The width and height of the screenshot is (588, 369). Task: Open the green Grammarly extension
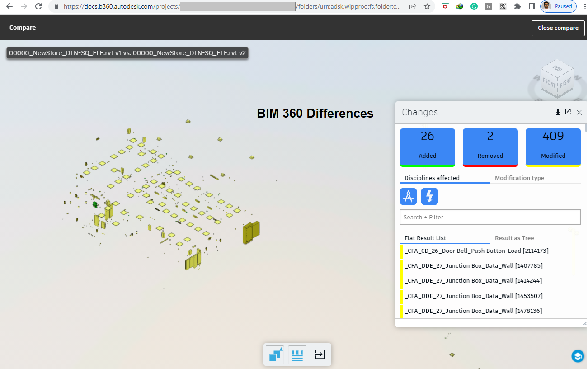coord(474,7)
